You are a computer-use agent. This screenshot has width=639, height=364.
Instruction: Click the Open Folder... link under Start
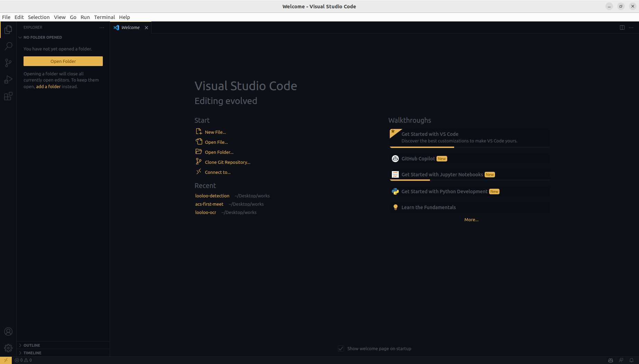219,152
